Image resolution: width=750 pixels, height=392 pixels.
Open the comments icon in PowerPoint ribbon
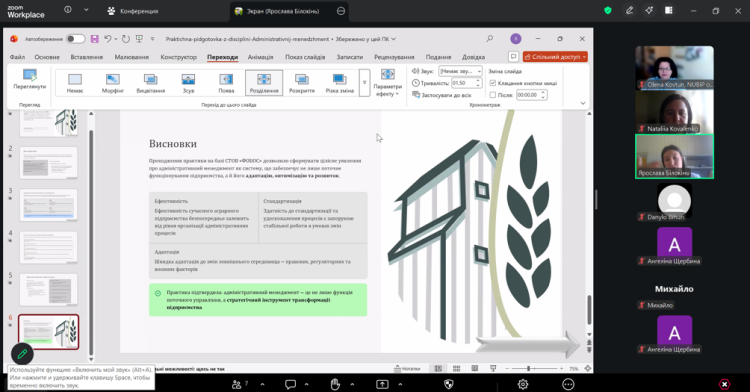513,56
